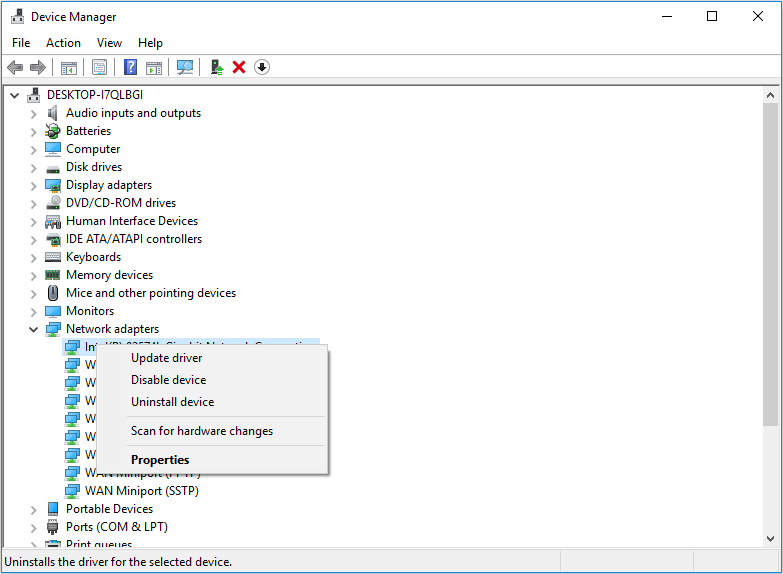Image resolution: width=783 pixels, height=574 pixels.
Task: Open the File menu
Action: coord(21,43)
